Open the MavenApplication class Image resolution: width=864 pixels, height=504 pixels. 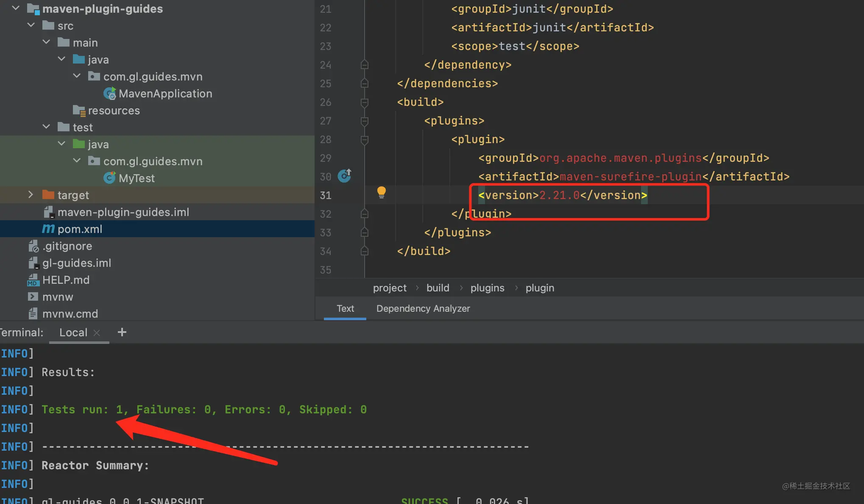(165, 93)
